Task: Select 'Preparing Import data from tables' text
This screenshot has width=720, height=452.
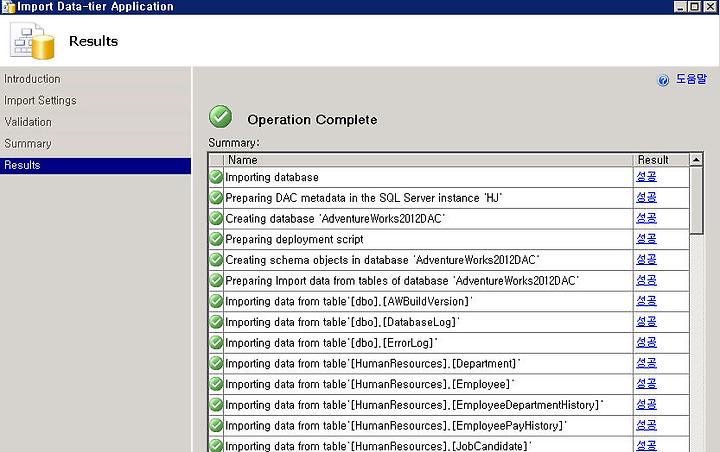Action: point(402,281)
